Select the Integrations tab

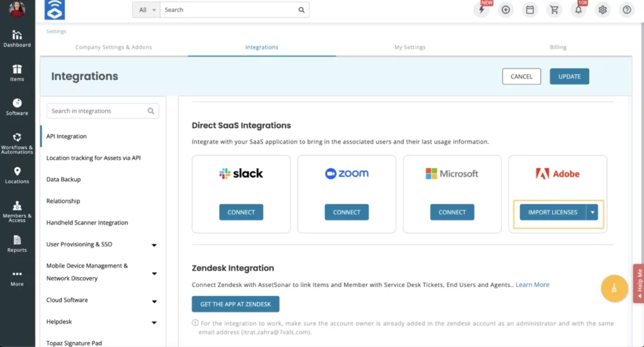(262, 47)
